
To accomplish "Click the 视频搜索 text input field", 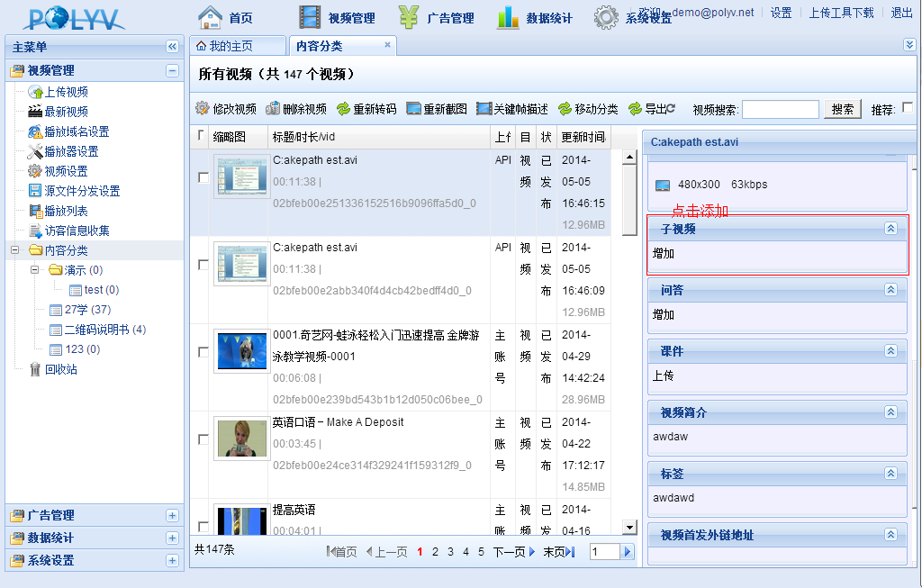I will click(780, 109).
